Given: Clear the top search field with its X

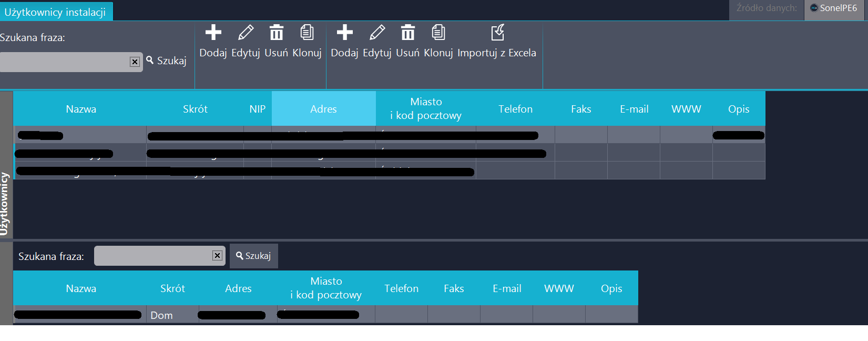Looking at the screenshot, I should click(x=135, y=62).
